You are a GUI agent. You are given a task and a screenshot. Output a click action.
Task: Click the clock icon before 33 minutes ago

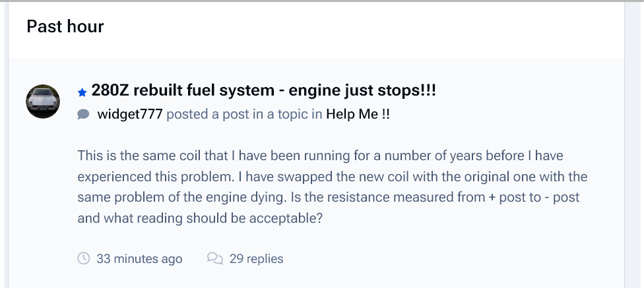[83, 258]
